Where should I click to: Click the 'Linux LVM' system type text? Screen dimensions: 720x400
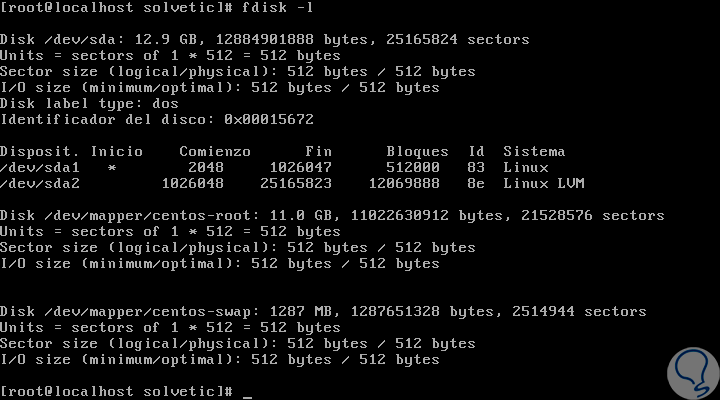click(x=543, y=183)
